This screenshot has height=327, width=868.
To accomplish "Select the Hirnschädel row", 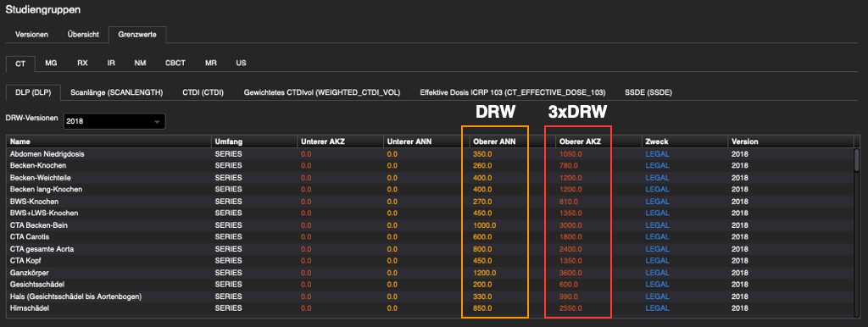I will coord(430,308).
